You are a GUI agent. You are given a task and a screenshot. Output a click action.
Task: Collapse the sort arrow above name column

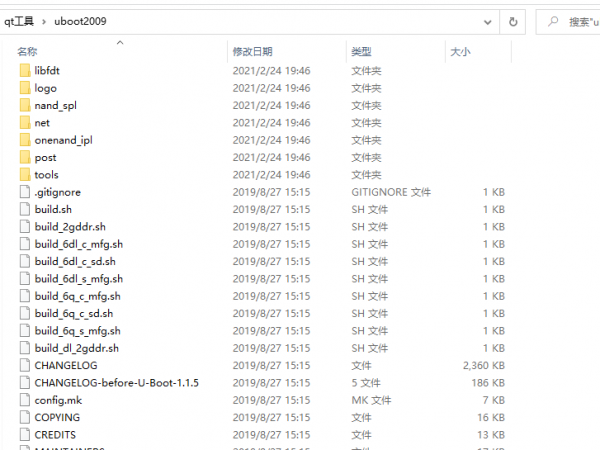[x=120, y=42]
